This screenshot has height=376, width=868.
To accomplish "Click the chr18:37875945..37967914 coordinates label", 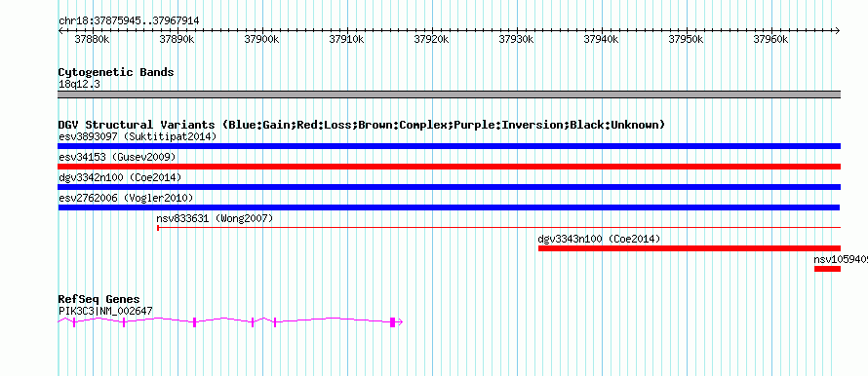I will 129,21.
